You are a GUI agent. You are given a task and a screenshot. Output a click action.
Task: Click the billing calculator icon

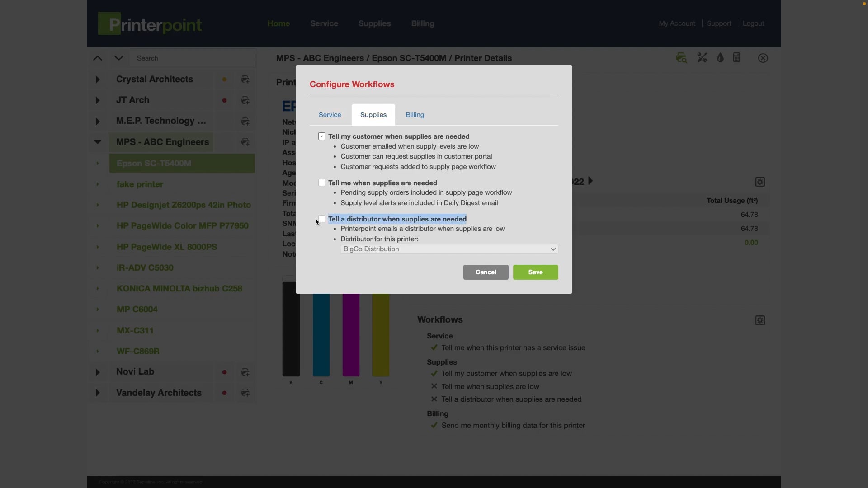pyautogui.click(x=737, y=58)
